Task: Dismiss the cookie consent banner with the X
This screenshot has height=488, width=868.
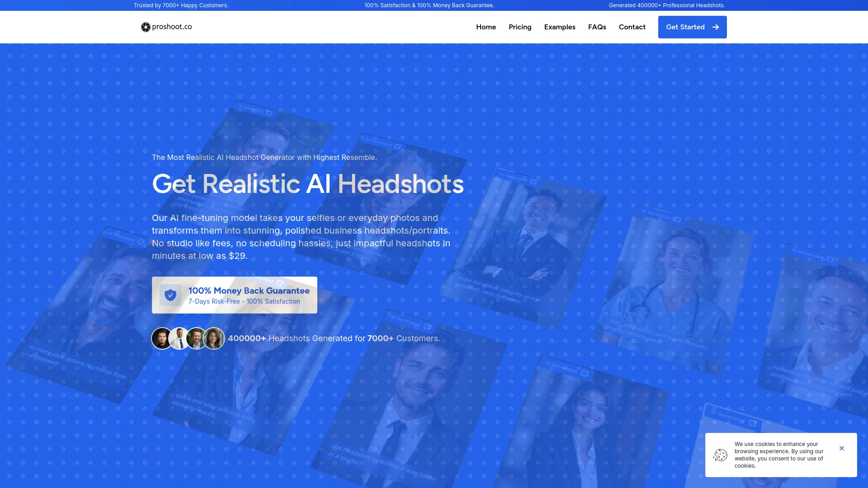Action: pos(842,448)
